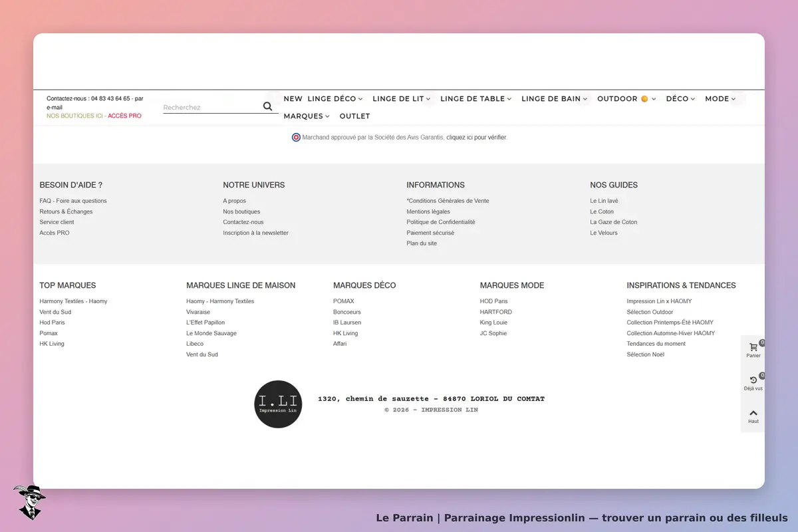Image resolution: width=798 pixels, height=532 pixels.
Task: Open Plan du site link
Action: (x=422, y=243)
